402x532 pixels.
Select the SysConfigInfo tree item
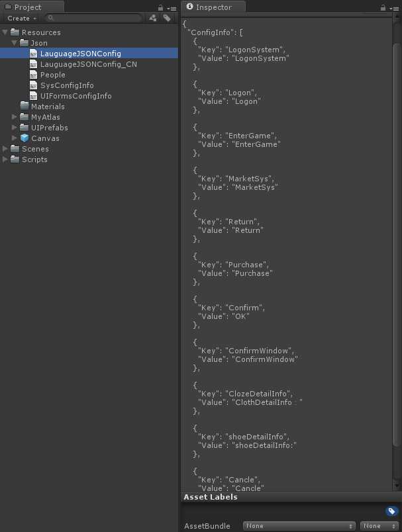click(89, 85)
